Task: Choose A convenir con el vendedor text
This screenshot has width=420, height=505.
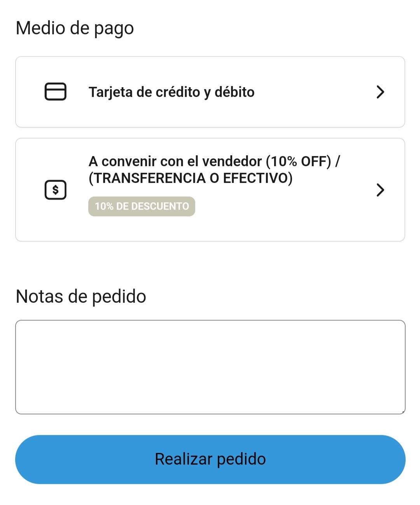Action: (x=175, y=161)
